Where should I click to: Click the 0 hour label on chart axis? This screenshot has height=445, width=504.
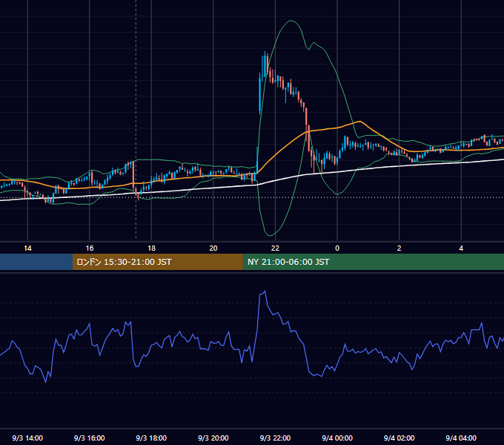[x=337, y=248]
